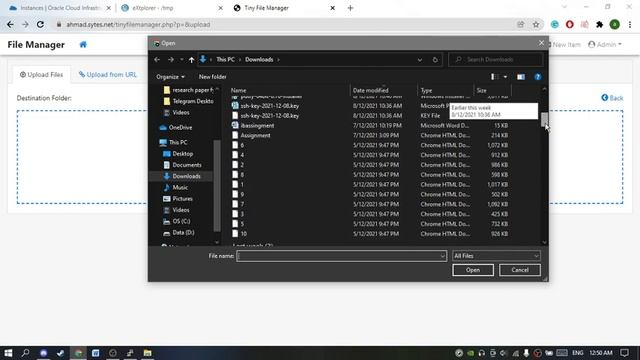Click file list vertical scrollbar thumb
640x360 pixels.
(544, 120)
